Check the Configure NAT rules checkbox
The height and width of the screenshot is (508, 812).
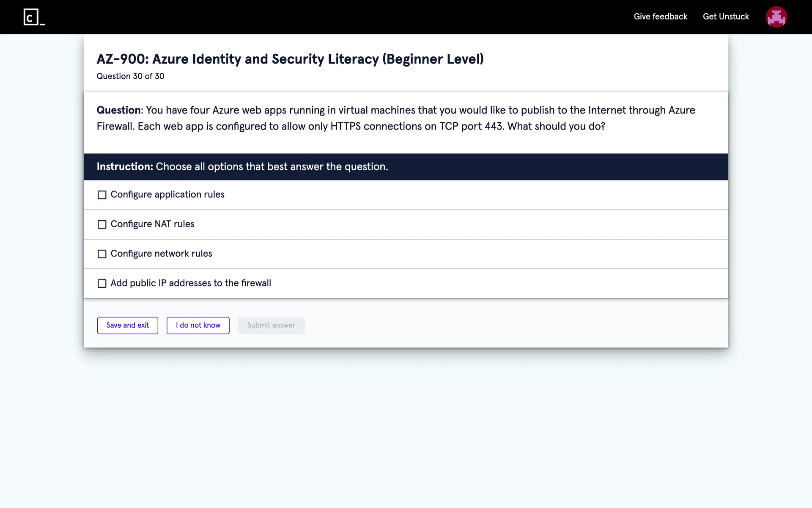[102, 224]
